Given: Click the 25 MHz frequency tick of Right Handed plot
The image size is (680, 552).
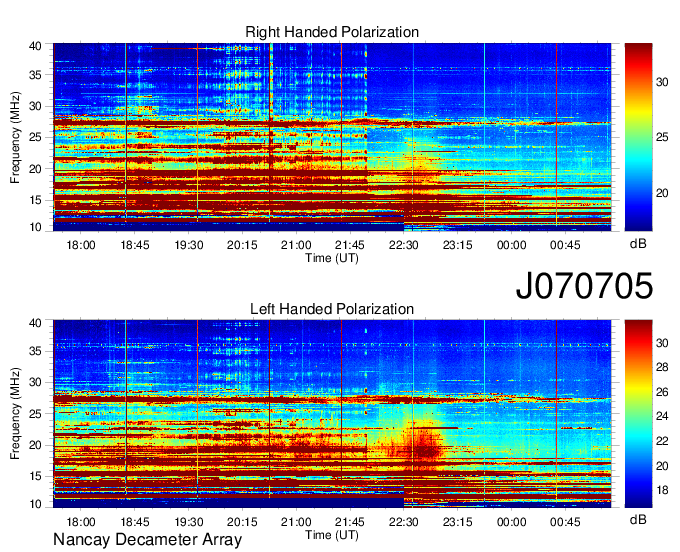Looking at the screenshot, I should click(x=35, y=137).
